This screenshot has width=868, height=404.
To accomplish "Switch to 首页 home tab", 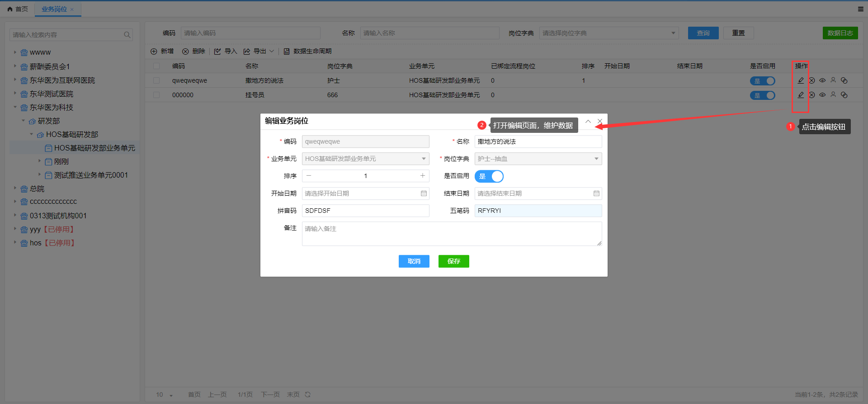I will (x=18, y=9).
